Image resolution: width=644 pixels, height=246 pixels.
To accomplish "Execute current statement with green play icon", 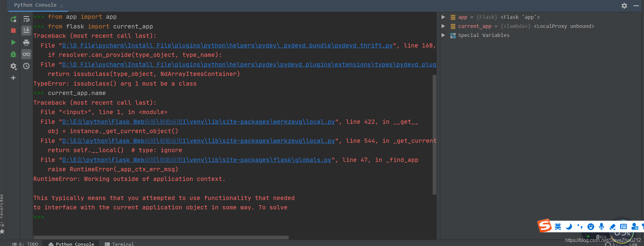I will pyautogui.click(x=13, y=42).
